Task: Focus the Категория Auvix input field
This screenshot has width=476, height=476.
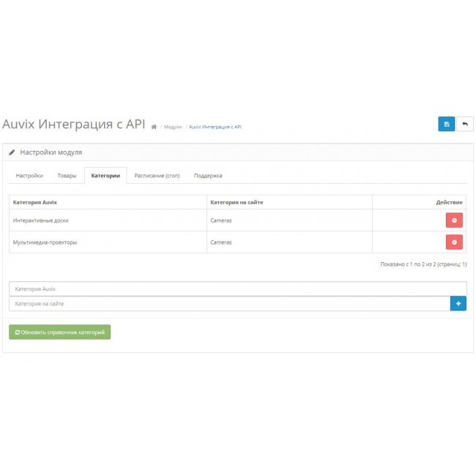Action: [237, 289]
